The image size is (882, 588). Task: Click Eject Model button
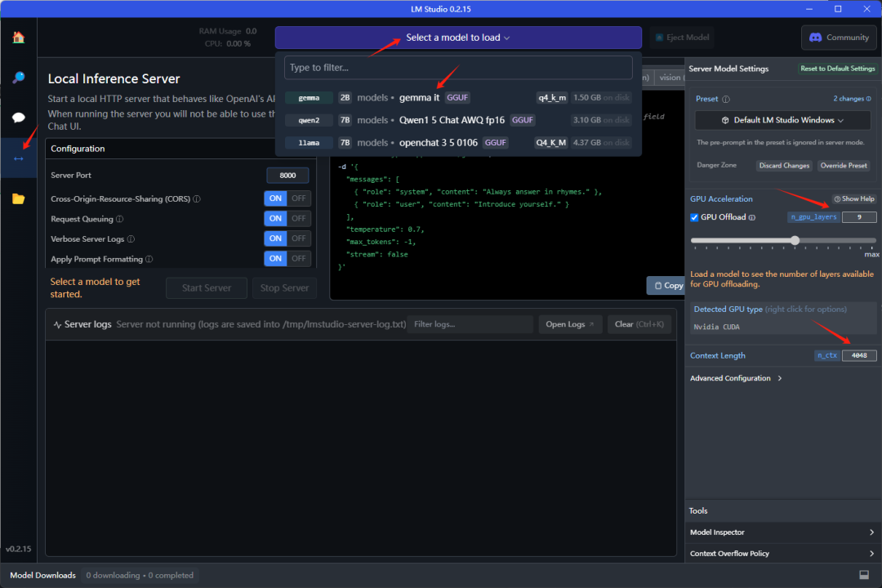point(682,38)
